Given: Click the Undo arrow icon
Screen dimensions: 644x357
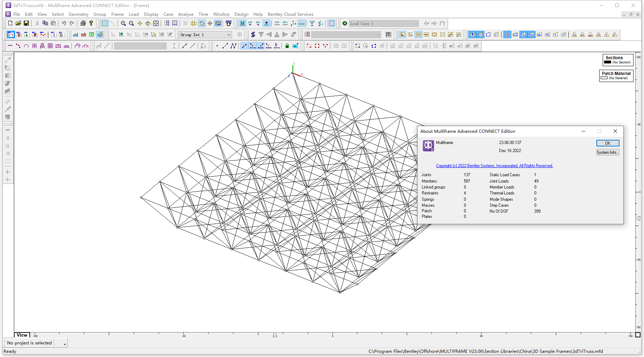Looking at the screenshot, I should (64, 23).
